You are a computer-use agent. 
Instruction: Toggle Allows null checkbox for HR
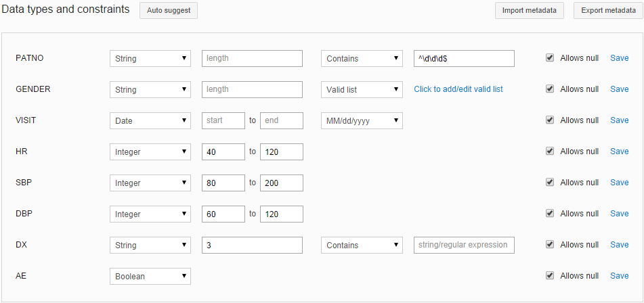[550, 151]
